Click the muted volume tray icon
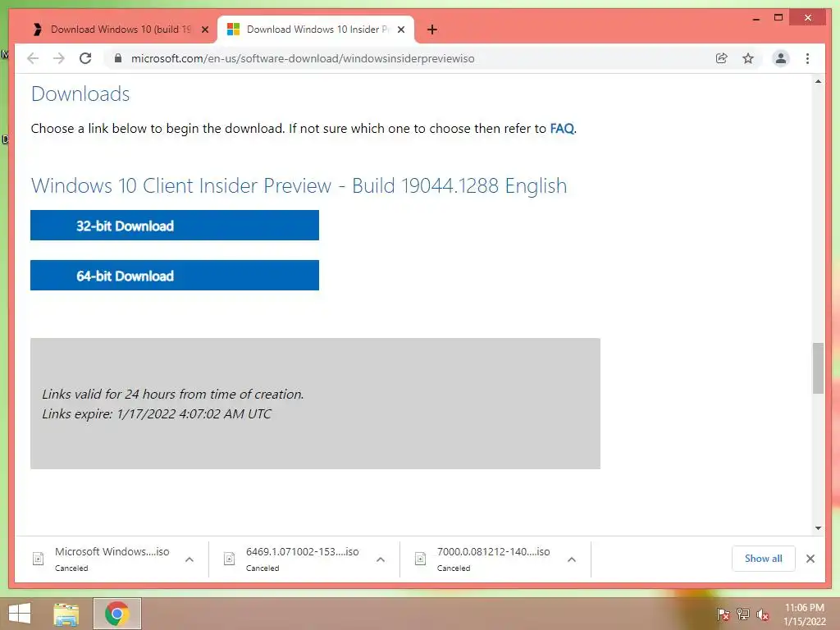The height and width of the screenshot is (630, 840). 763,614
